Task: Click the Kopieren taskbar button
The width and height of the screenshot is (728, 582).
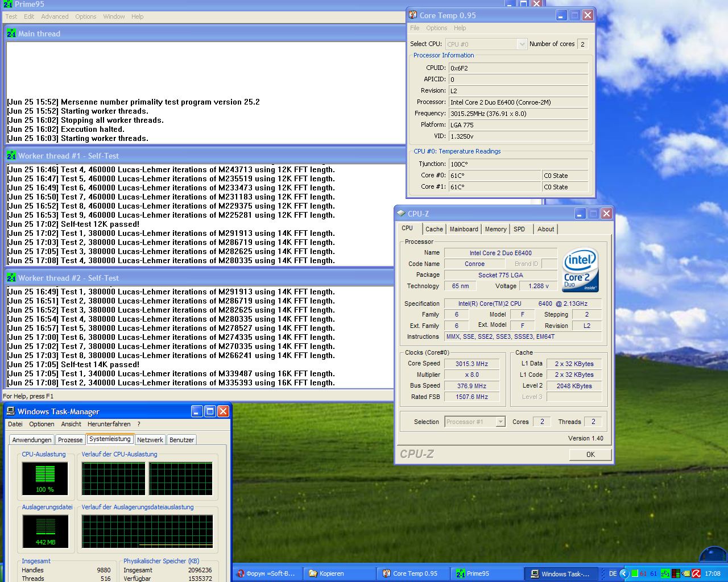Action: 339,573
